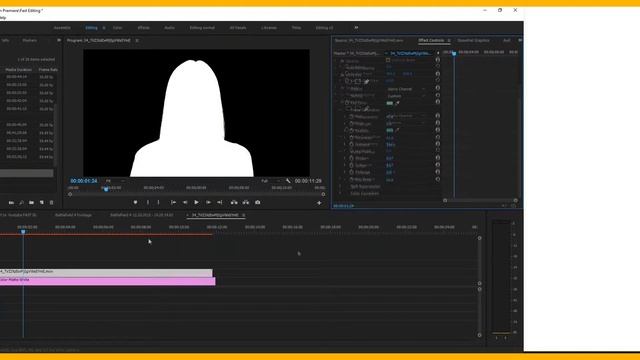Screen dimensions: 640x360
Task: Play the sequence in the Program monitor
Action: (196, 202)
